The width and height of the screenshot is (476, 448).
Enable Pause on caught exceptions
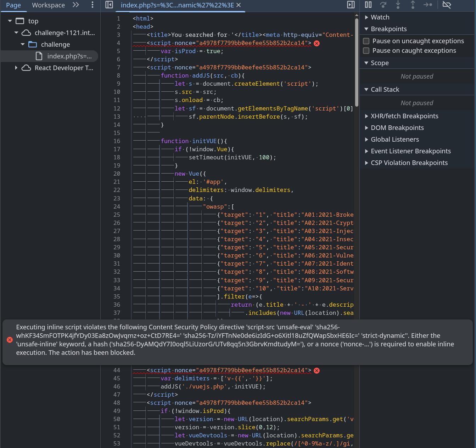coord(366,51)
